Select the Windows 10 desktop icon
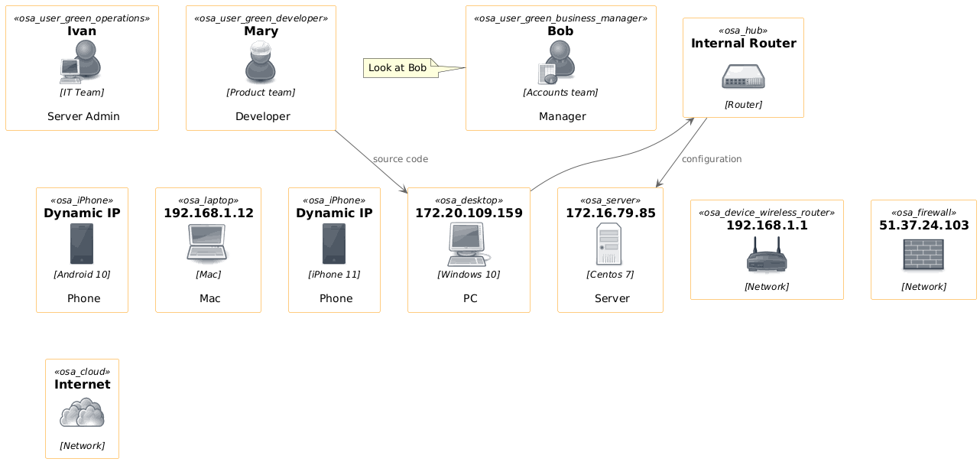 468,244
